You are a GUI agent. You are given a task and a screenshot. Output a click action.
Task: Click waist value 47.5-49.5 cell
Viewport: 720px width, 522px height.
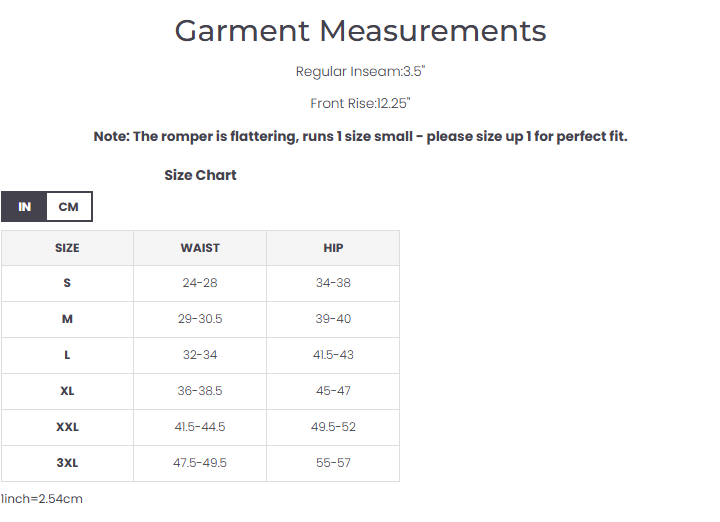tap(200, 463)
